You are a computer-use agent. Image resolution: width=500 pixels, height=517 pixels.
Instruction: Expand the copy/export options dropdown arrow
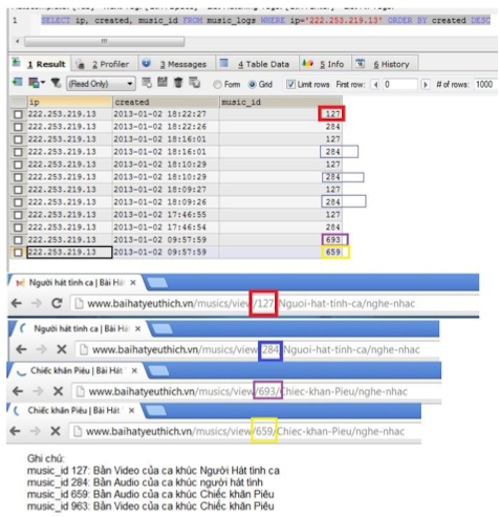coord(43,83)
